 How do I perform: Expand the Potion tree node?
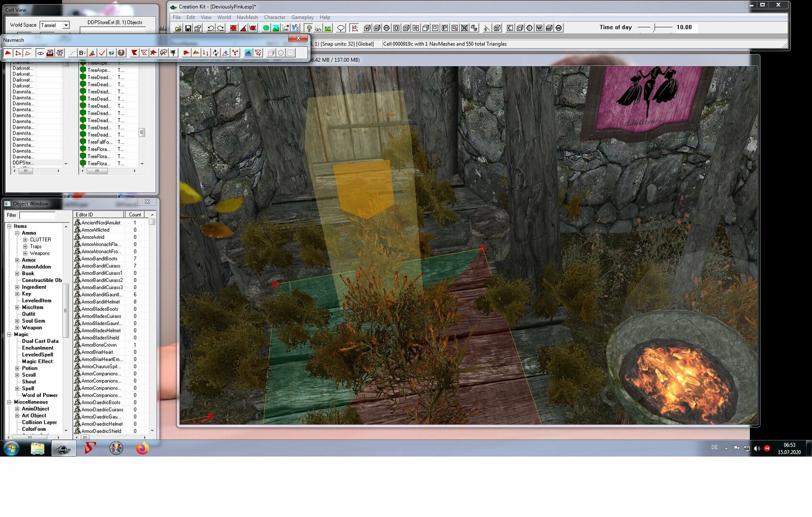click(x=17, y=368)
